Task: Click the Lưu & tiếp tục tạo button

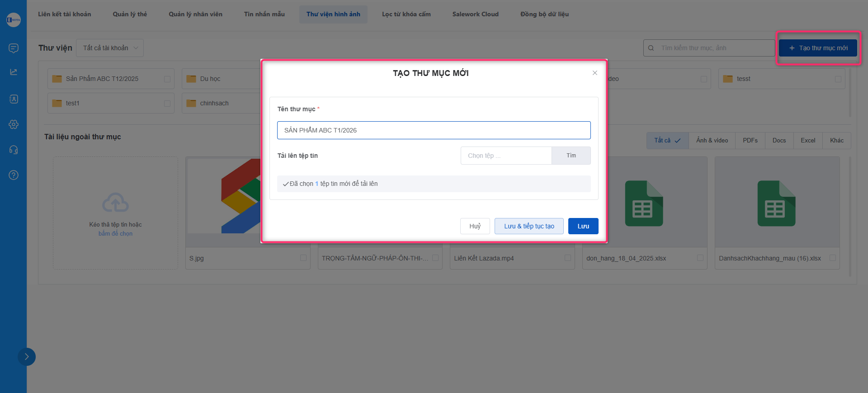Action: pyautogui.click(x=528, y=226)
